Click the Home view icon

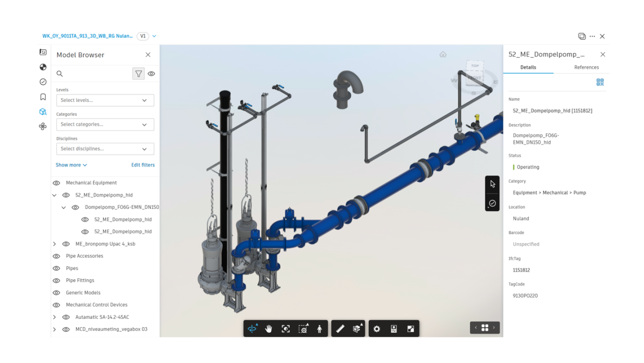coord(443,54)
